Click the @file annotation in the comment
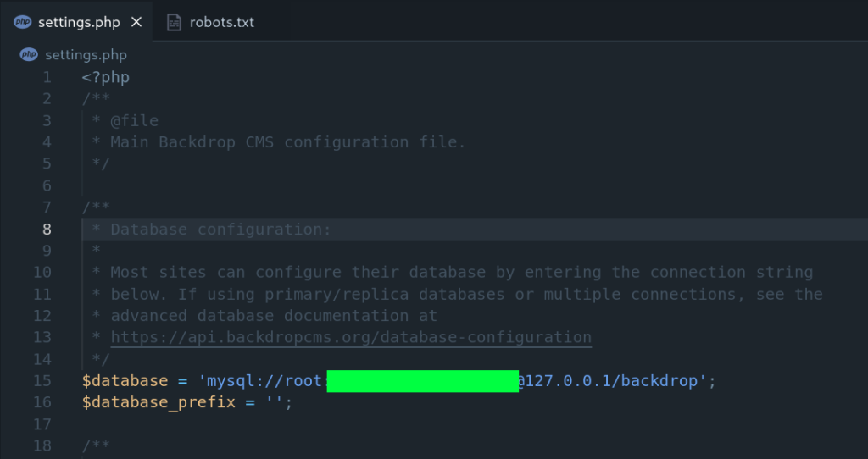This screenshot has width=868, height=459. pyautogui.click(x=134, y=120)
